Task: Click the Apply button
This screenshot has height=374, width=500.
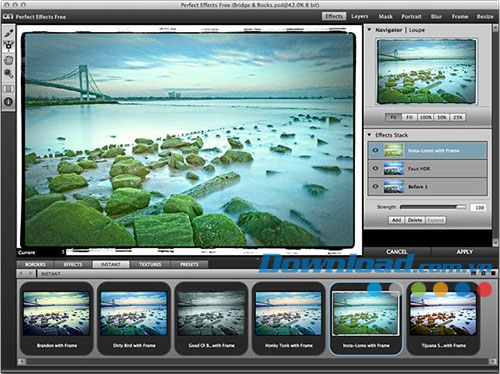Action: [x=465, y=252]
